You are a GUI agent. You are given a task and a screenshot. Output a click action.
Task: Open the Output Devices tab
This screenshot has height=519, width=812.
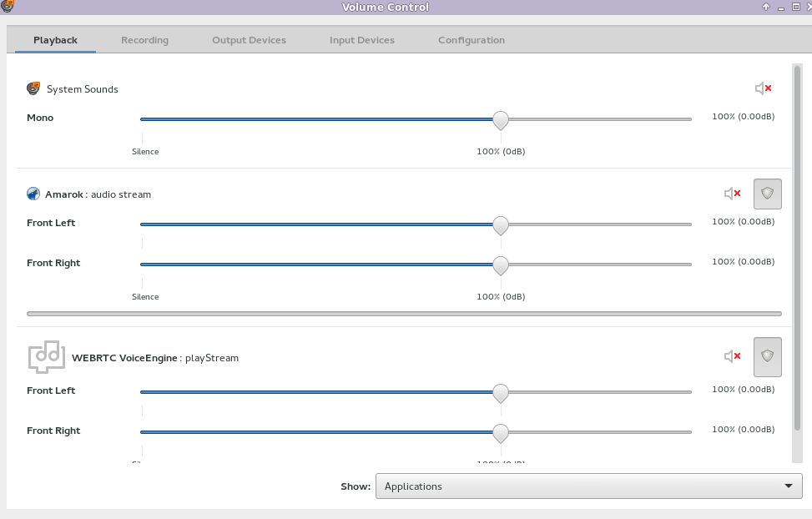point(249,40)
